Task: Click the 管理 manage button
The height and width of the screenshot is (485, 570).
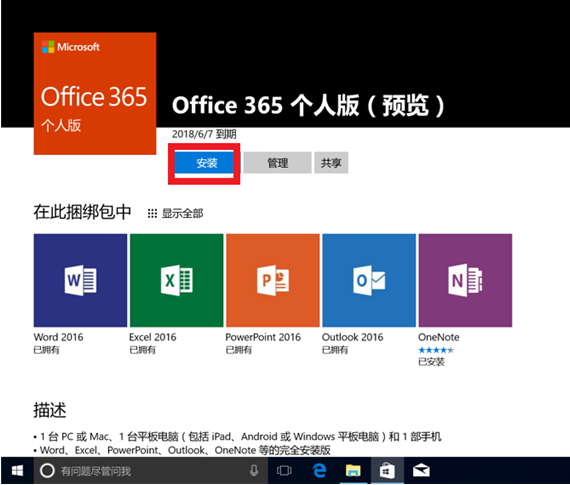Action: [x=277, y=163]
